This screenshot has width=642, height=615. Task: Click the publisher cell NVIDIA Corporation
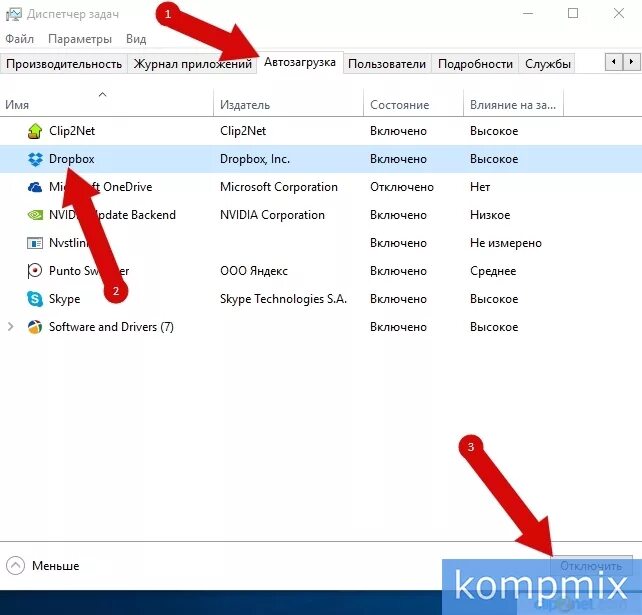tap(272, 215)
